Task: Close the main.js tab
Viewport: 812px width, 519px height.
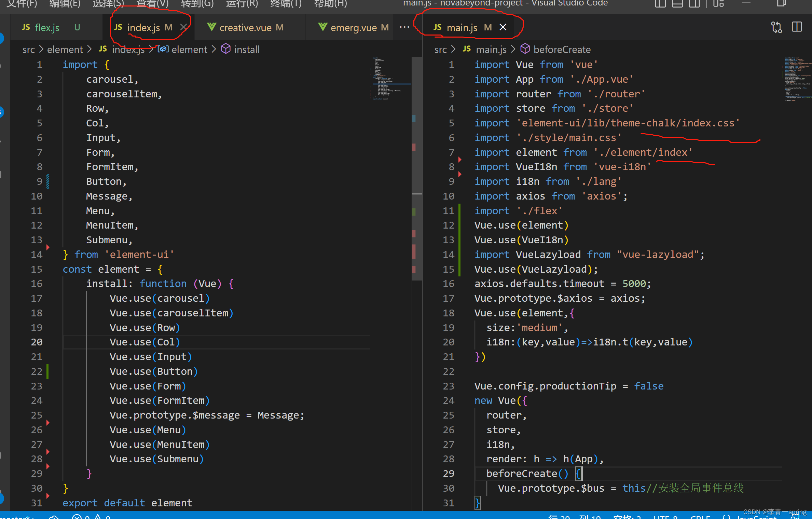Action: [503, 27]
